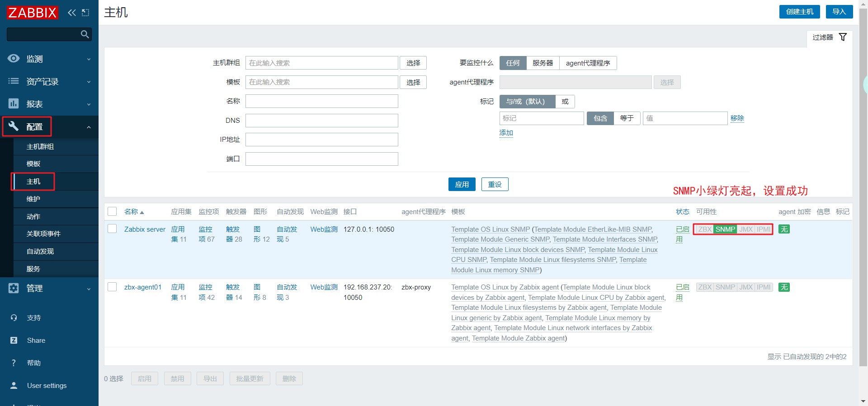The height and width of the screenshot is (406, 868).
Task: Click the 创建主机 button
Action: click(x=800, y=12)
